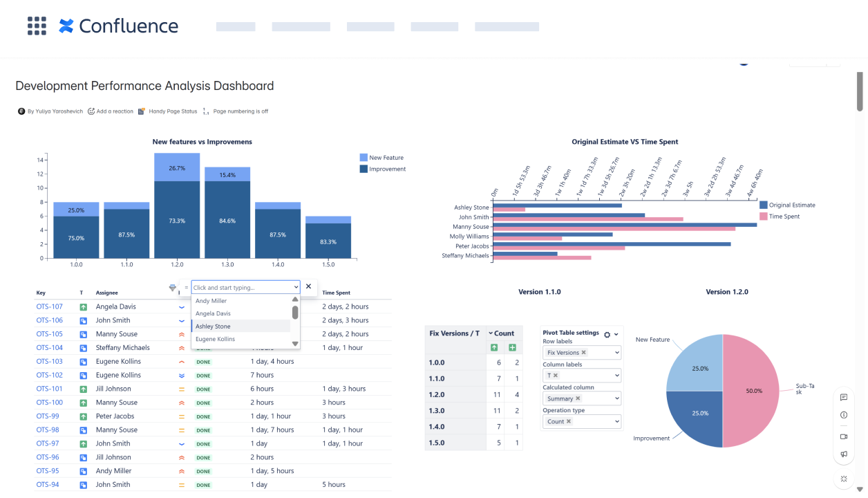Image resolution: width=868 pixels, height=498 pixels.
Task: Open the Pivot Table settings gear
Action: point(607,335)
